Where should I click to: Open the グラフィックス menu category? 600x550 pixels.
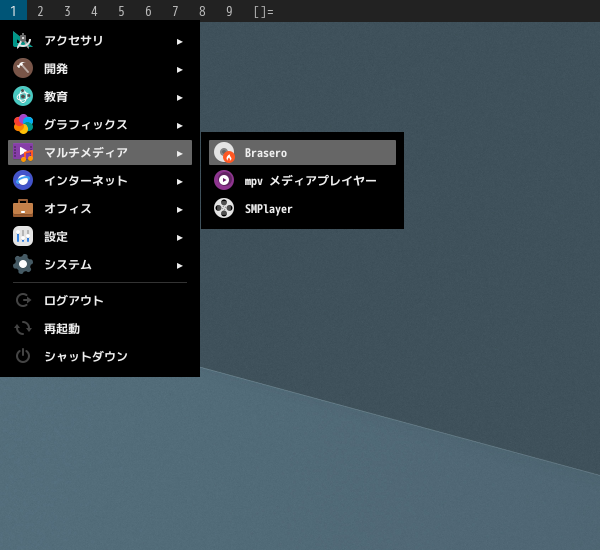point(100,124)
